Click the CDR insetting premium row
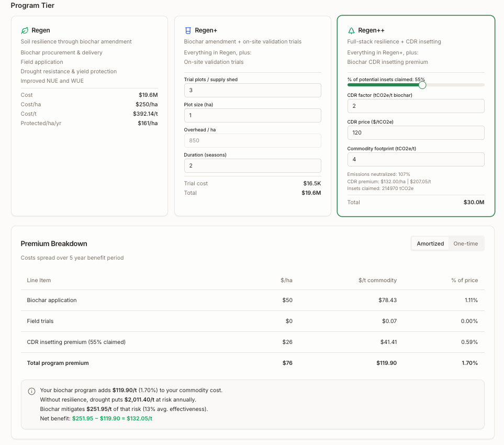 (252, 342)
